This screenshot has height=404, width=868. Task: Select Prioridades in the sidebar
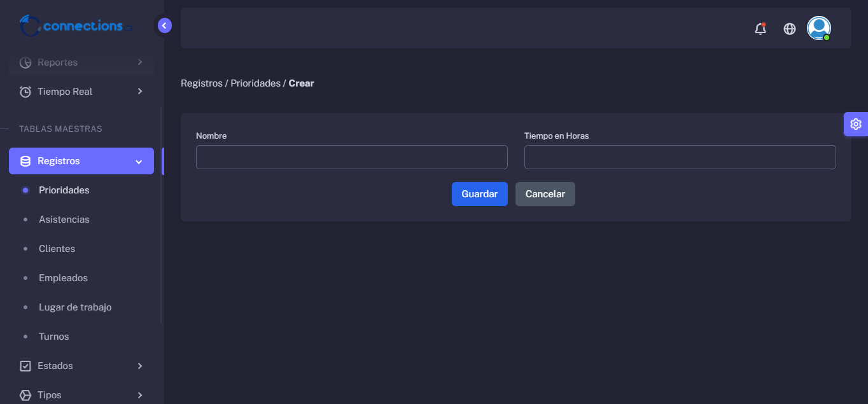64,190
